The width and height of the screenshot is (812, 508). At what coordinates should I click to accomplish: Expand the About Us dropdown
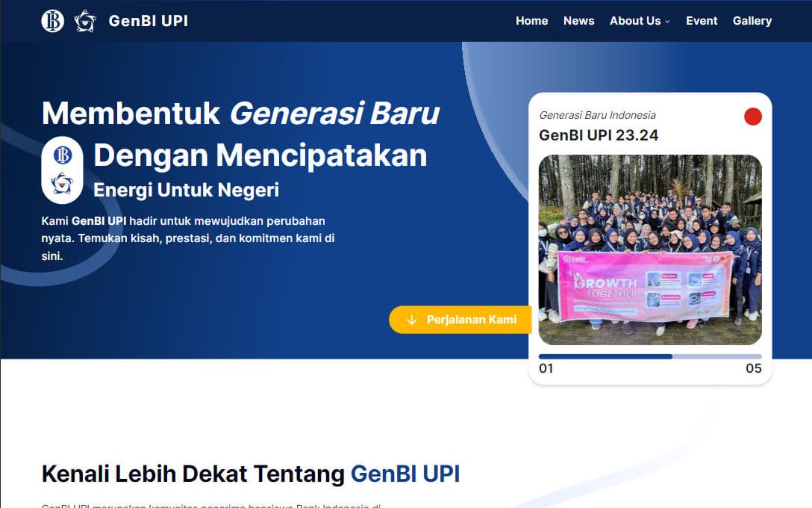(x=640, y=21)
